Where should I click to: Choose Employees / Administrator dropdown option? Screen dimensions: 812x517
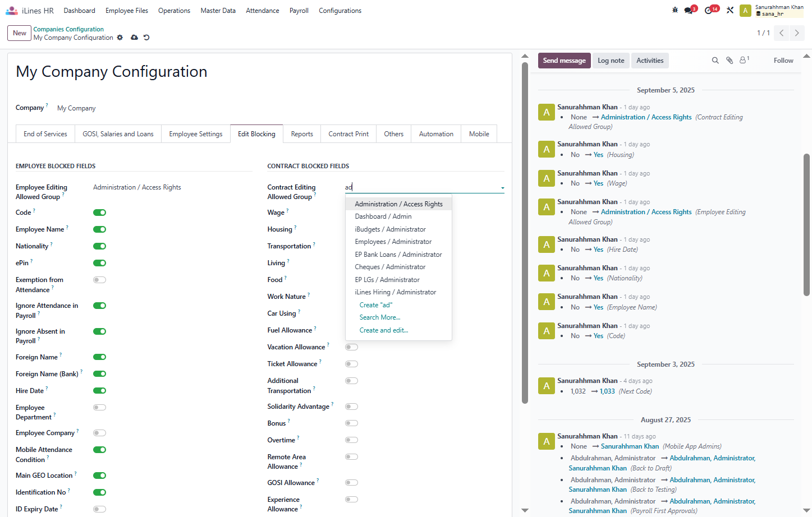tap(398, 242)
